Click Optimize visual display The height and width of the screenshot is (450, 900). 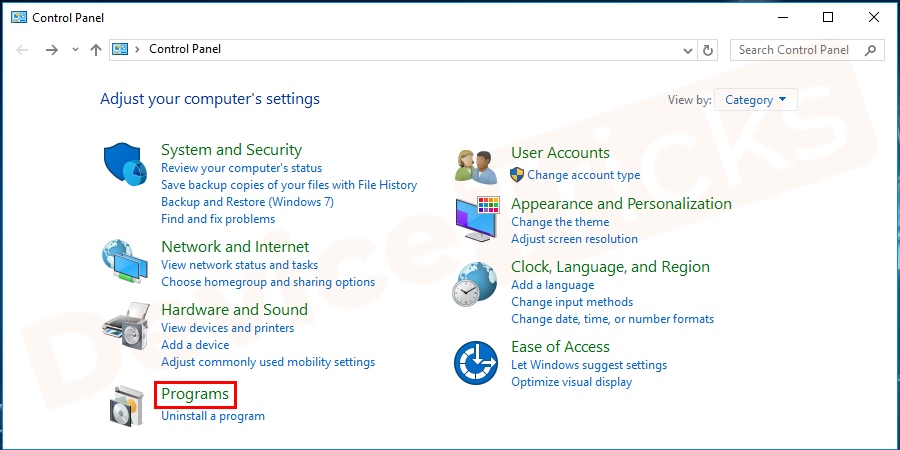[x=572, y=382]
